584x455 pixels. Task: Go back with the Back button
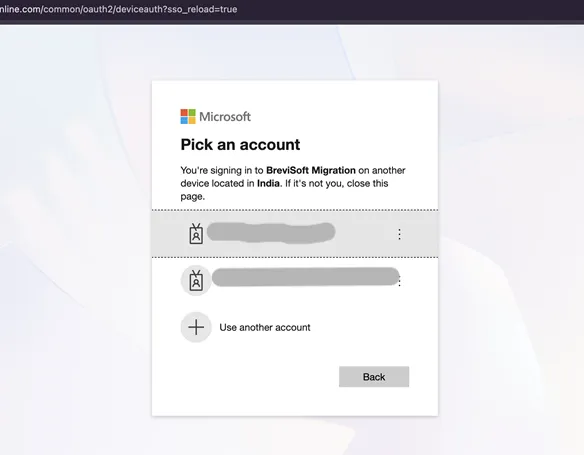374,377
